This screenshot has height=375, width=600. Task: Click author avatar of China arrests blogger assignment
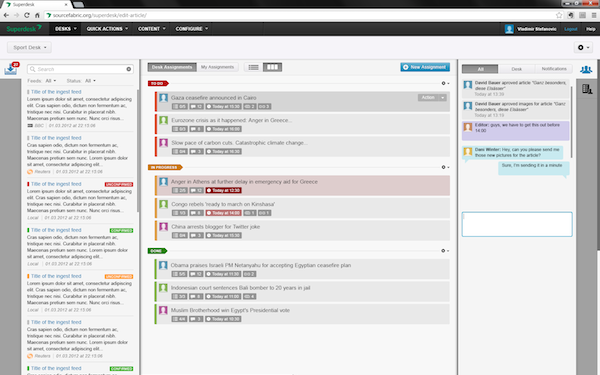[x=163, y=227]
